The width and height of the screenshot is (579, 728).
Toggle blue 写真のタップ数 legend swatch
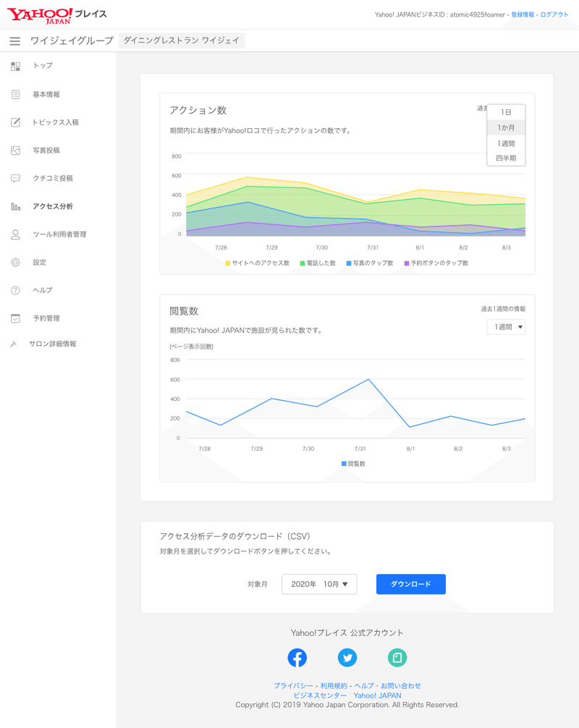[x=349, y=263]
